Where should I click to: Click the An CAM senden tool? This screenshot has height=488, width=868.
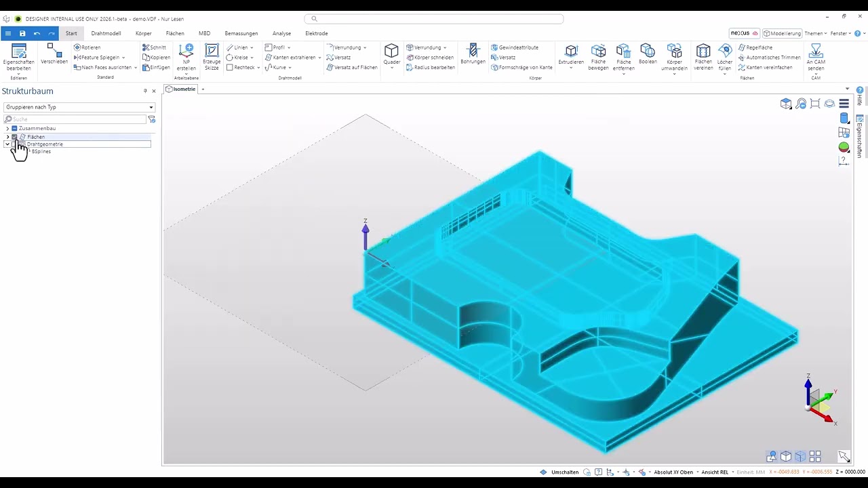[x=816, y=57]
